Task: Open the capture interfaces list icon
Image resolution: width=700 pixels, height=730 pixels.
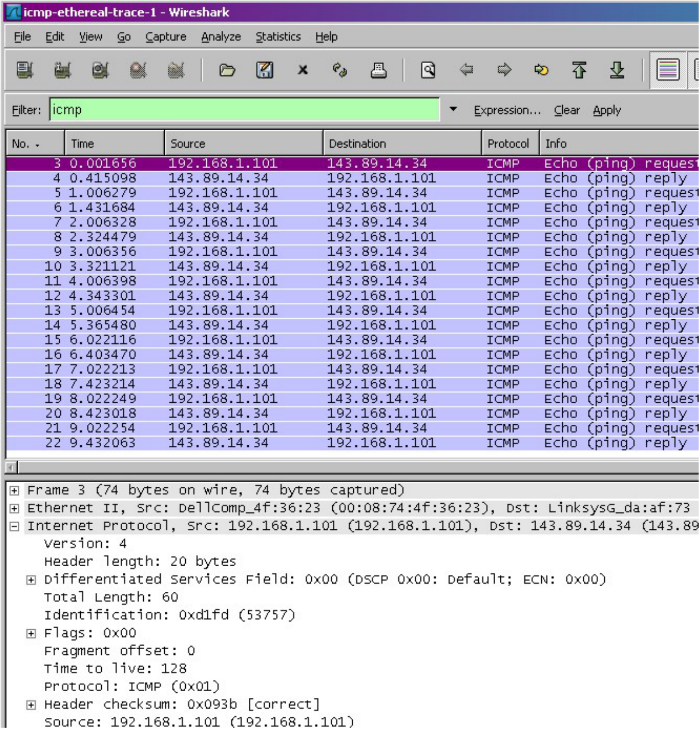Action: tap(25, 70)
